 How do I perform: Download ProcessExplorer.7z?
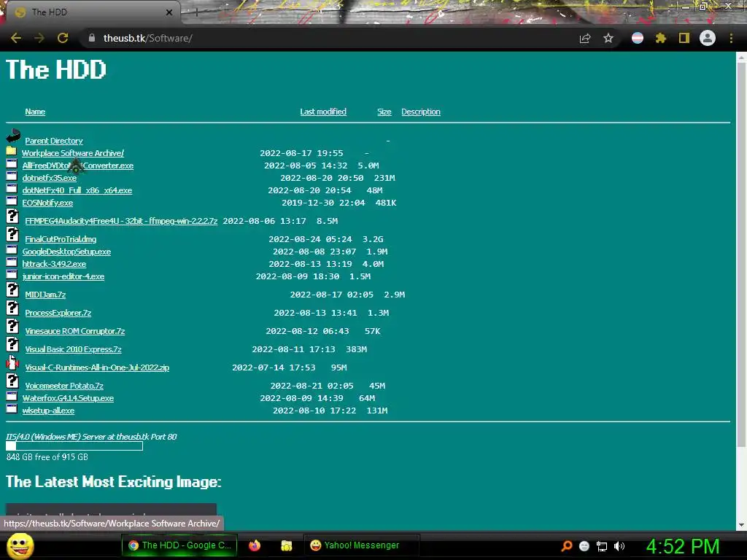[x=58, y=313]
